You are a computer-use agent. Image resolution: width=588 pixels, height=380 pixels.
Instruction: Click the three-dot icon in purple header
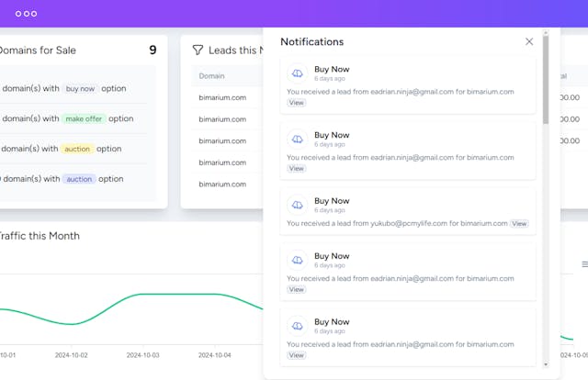click(x=27, y=14)
